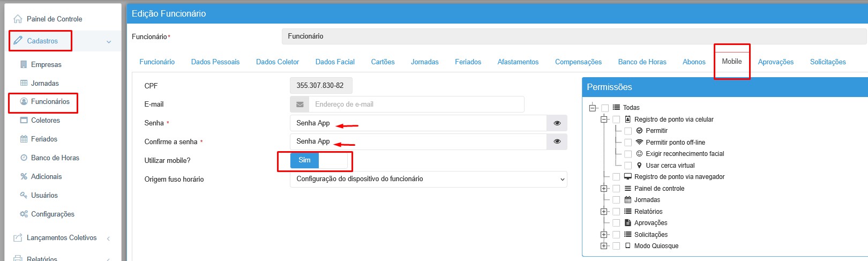Viewport: 868px width, 261px height.
Task: Click the Confirme a senha input field
Action: pos(418,141)
